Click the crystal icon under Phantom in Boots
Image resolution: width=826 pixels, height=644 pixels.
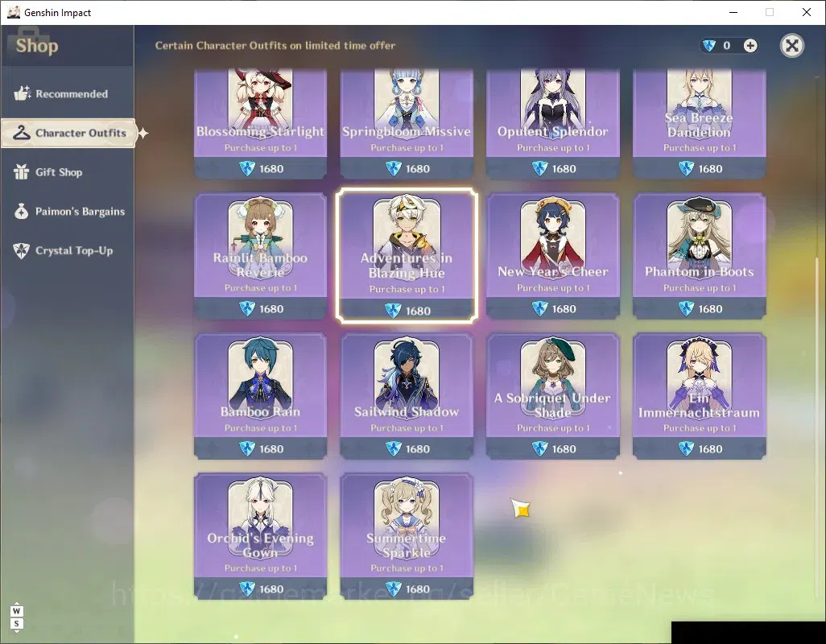(686, 308)
